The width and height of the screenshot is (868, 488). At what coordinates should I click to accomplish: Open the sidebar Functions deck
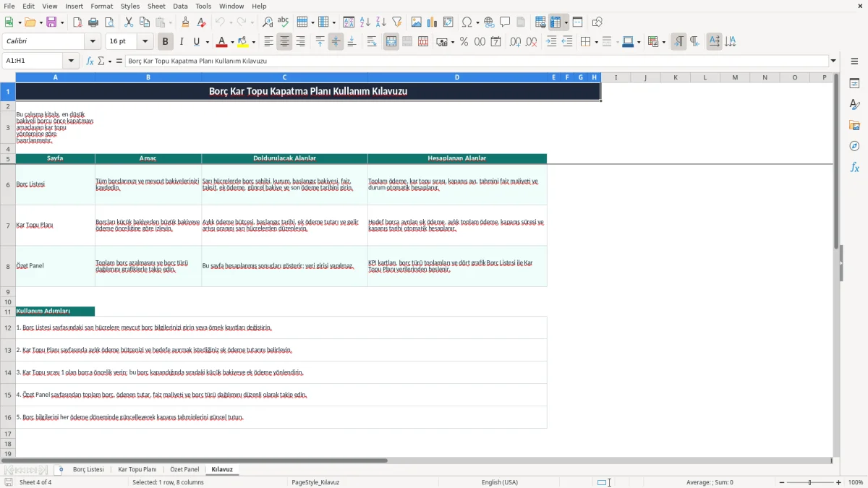coord(854,168)
